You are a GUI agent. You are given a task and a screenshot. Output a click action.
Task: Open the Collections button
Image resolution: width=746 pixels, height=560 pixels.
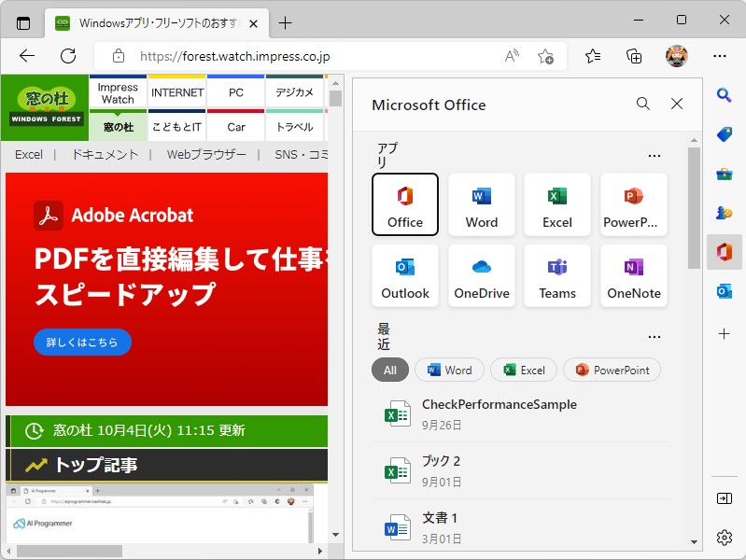tap(634, 56)
